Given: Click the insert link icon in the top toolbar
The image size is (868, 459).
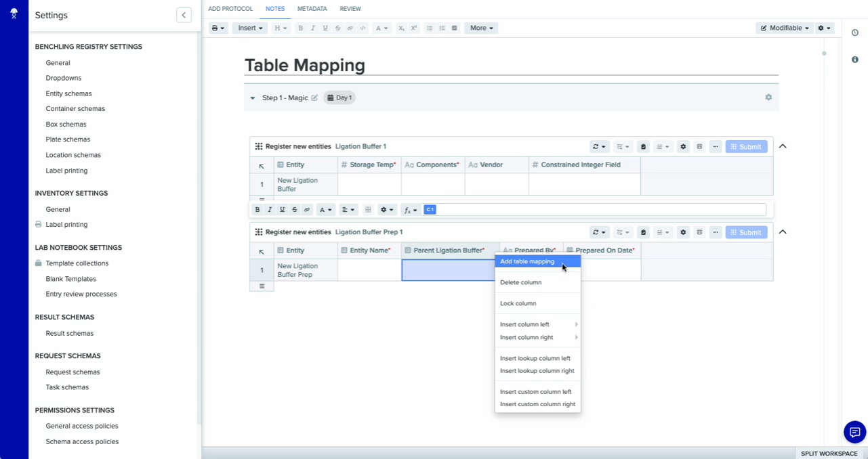Looking at the screenshot, I should (x=350, y=28).
